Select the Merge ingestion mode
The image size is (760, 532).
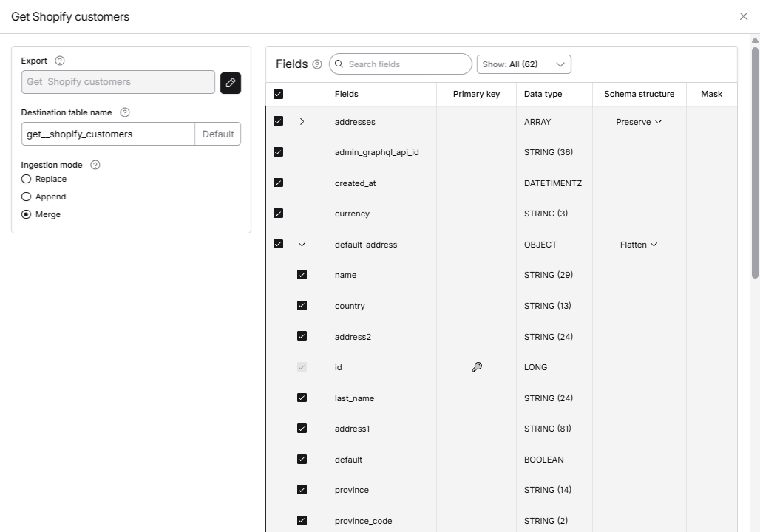pos(26,214)
